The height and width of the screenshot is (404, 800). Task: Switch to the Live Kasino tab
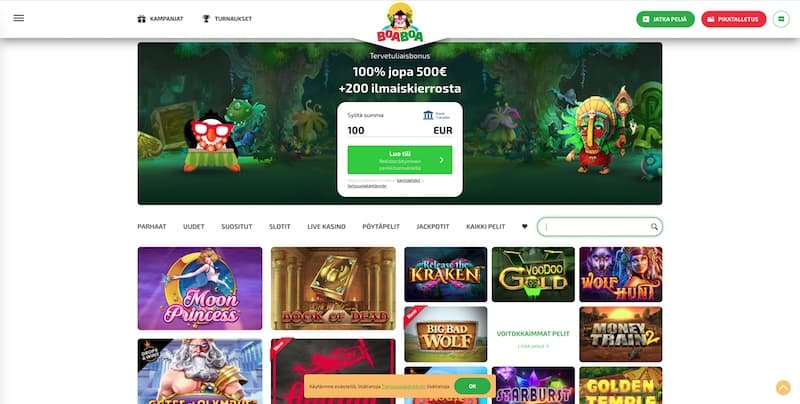coord(327,226)
